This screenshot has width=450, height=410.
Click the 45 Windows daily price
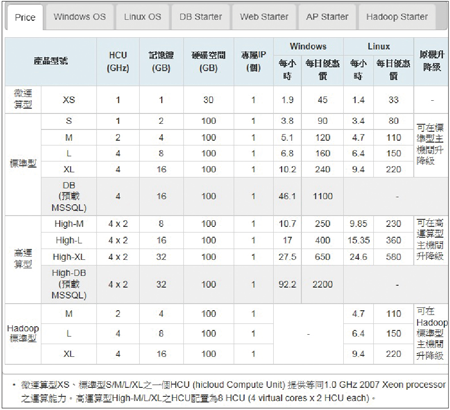(x=323, y=100)
